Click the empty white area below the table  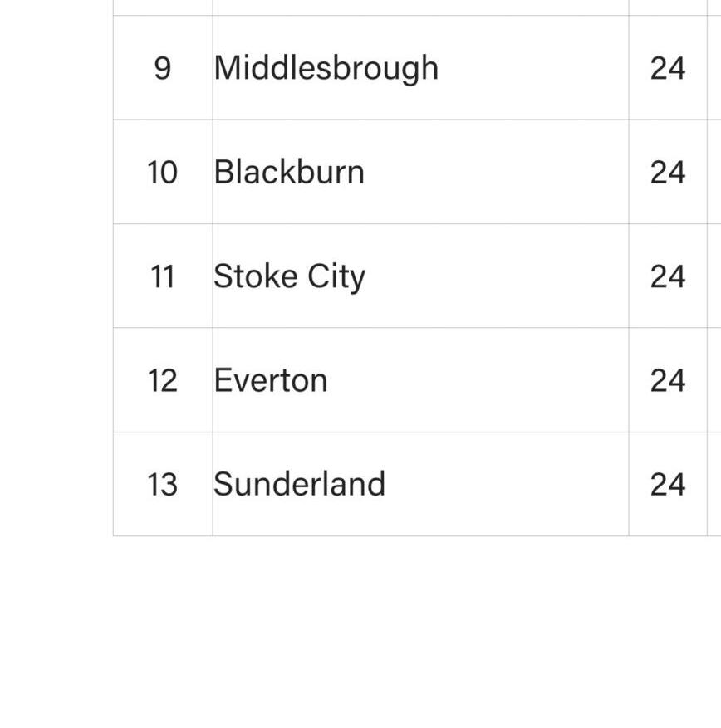click(x=360, y=631)
